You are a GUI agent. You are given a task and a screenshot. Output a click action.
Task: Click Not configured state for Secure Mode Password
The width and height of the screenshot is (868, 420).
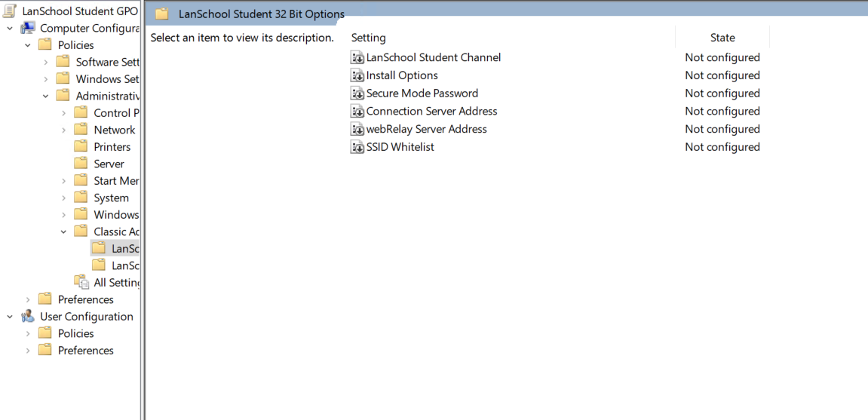pyautogui.click(x=722, y=94)
